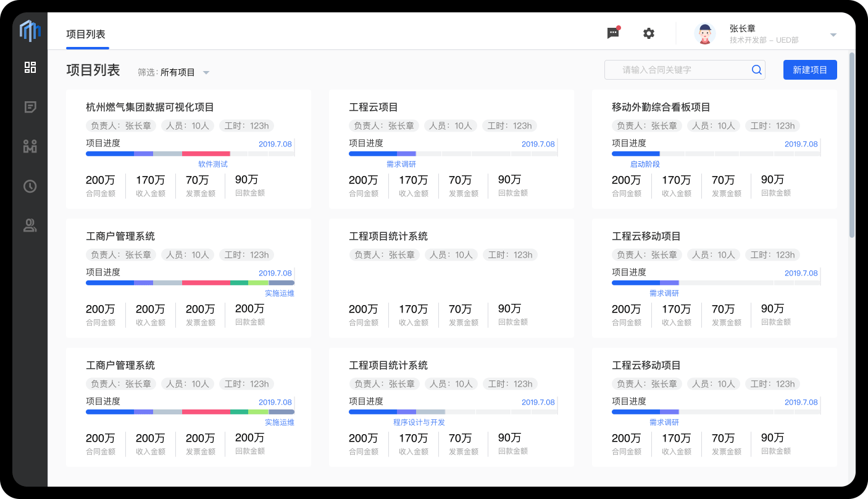Open the notes document sidebar icon
Viewport: 868px width, 499px height.
[x=30, y=107]
